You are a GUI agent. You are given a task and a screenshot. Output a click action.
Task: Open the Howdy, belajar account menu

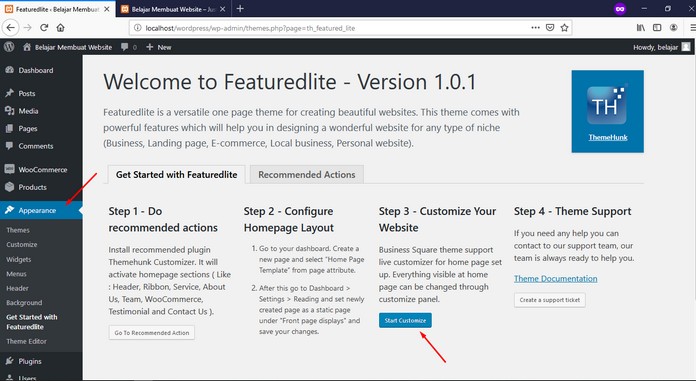(661, 47)
